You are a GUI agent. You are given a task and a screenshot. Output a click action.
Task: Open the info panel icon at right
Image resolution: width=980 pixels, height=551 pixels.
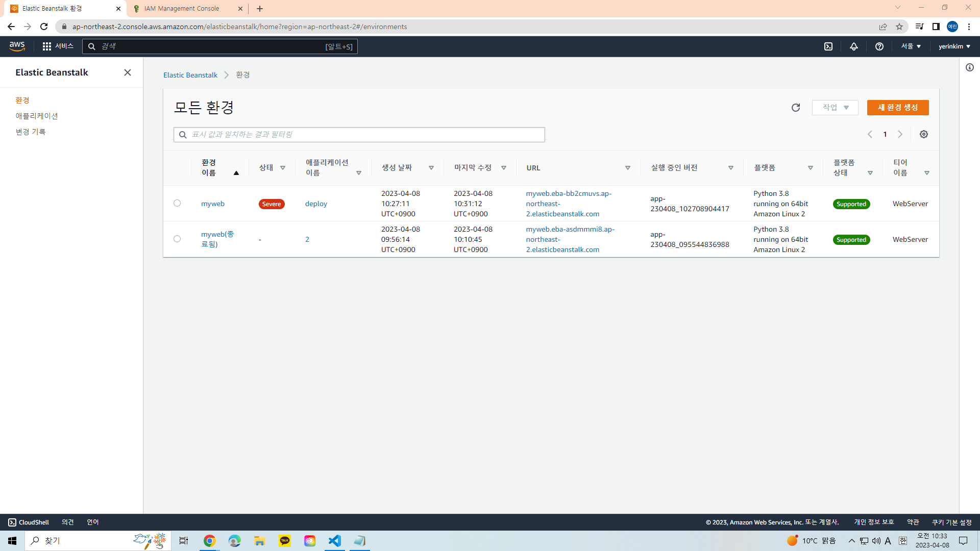tap(970, 67)
